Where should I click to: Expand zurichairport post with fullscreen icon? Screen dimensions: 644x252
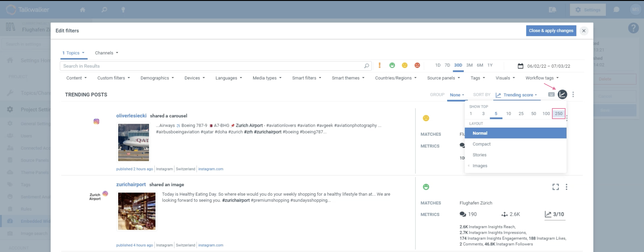[x=556, y=187]
